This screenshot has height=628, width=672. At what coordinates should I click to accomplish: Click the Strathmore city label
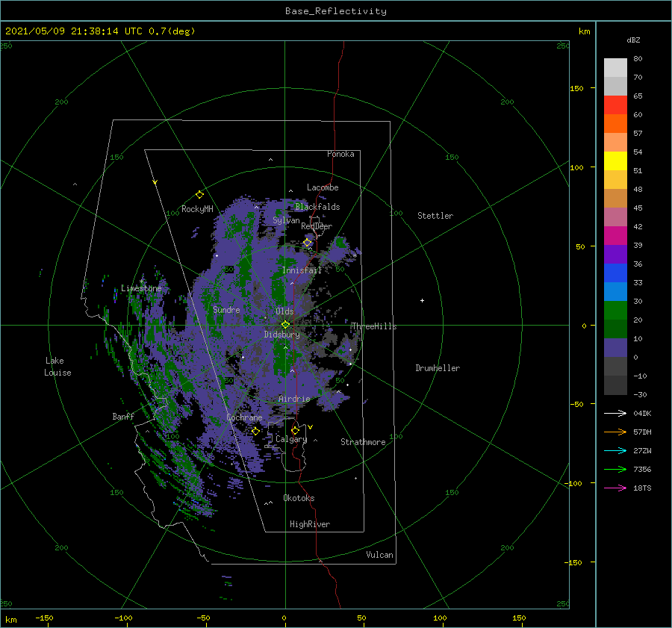[x=363, y=442]
